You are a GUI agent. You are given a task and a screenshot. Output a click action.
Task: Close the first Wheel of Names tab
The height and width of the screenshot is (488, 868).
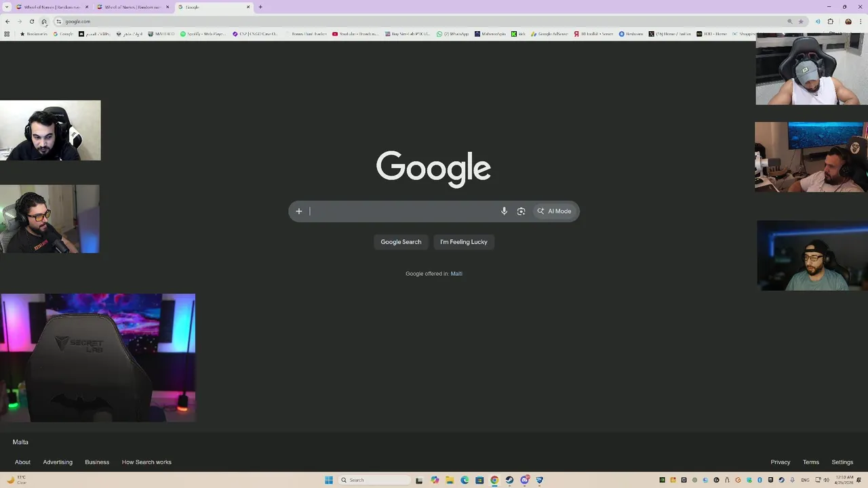point(87,7)
